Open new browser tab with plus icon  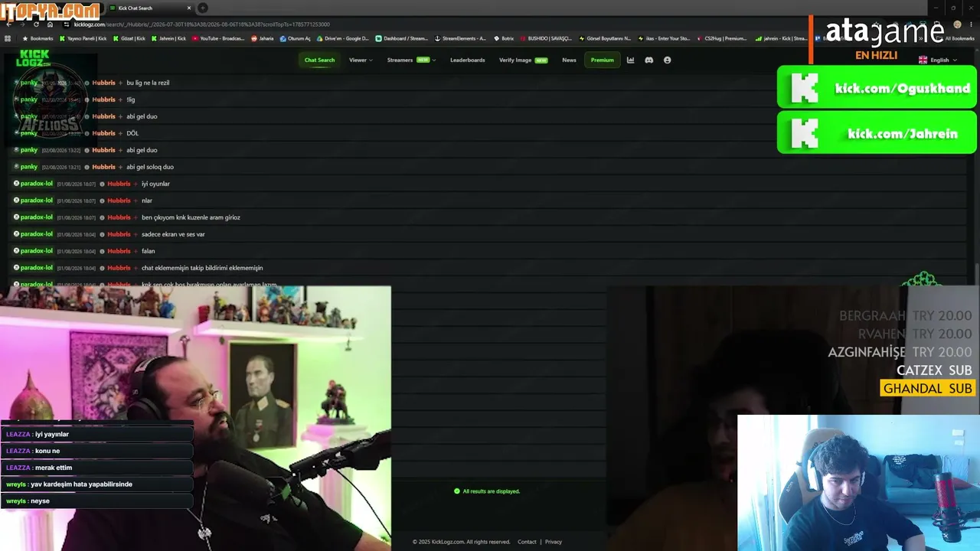click(x=203, y=8)
